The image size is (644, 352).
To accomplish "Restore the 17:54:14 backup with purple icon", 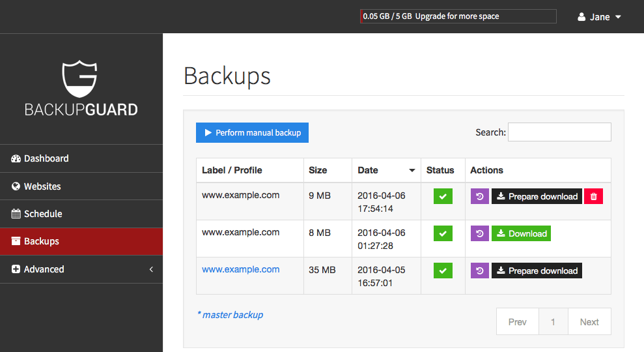I will point(479,197).
